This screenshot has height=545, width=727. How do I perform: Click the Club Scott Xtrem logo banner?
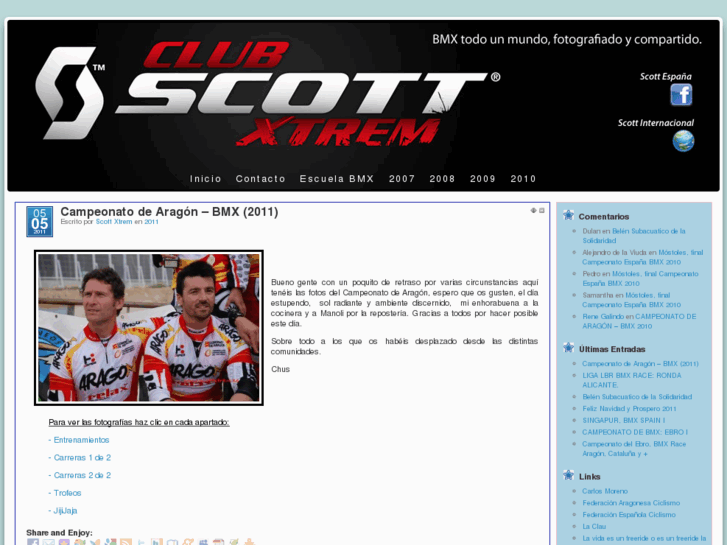(268, 93)
